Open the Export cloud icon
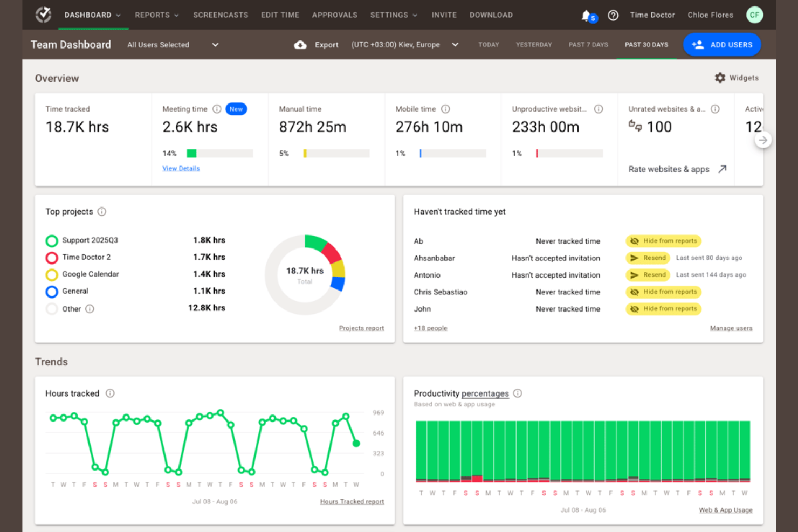This screenshot has width=798, height=532. coord(300,45)
